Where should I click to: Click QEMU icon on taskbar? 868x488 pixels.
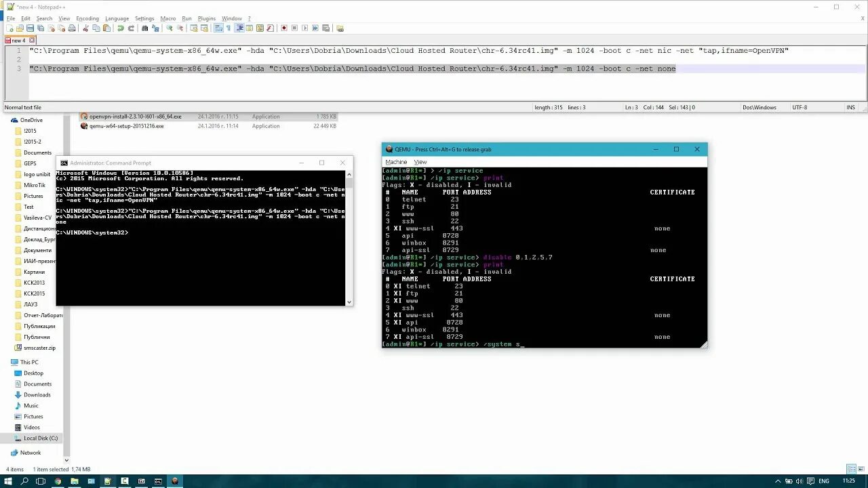[x=175, y=481]
